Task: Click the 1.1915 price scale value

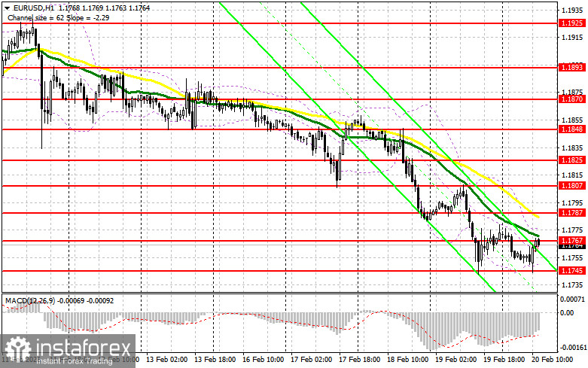Action: [x=572, y=37]
